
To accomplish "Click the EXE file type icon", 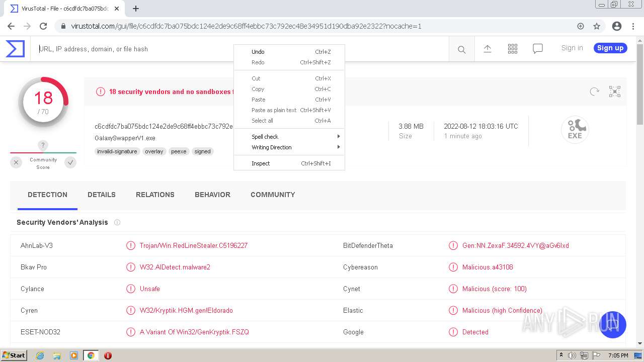I will coord(575,130).
